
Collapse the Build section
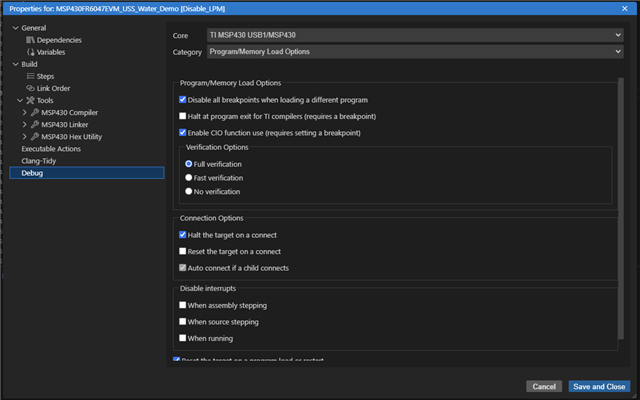13,64
